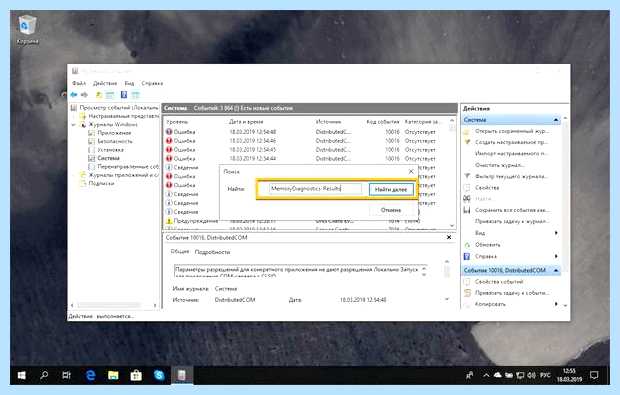Screen dimensions: 620x395
Task: Sort by the Код события column header
Action: click(x=382, y=122)
